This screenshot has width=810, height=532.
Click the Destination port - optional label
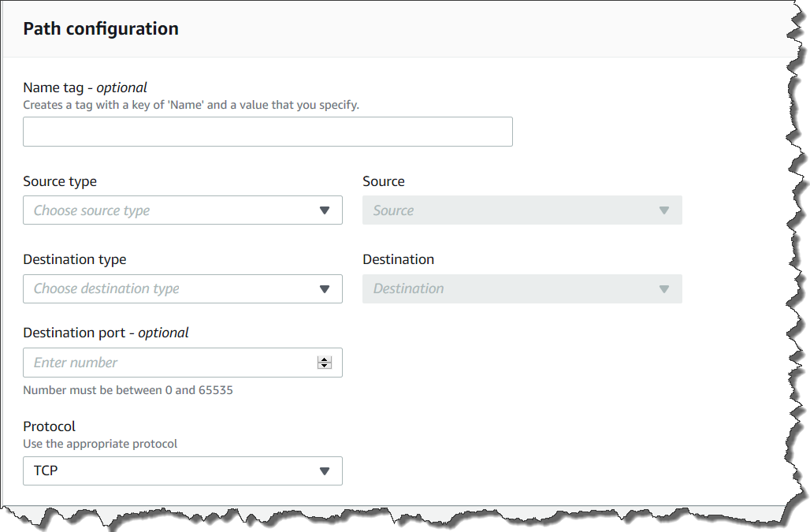(106, 333)
